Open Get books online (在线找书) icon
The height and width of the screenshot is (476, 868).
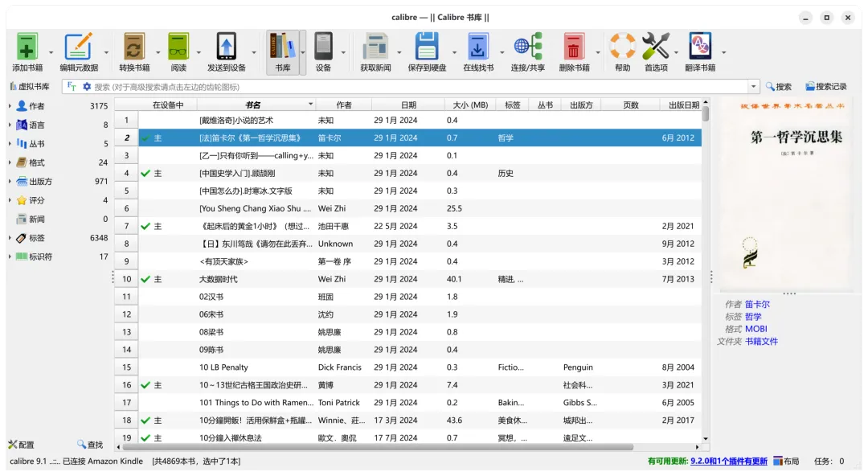click(477, 47)
